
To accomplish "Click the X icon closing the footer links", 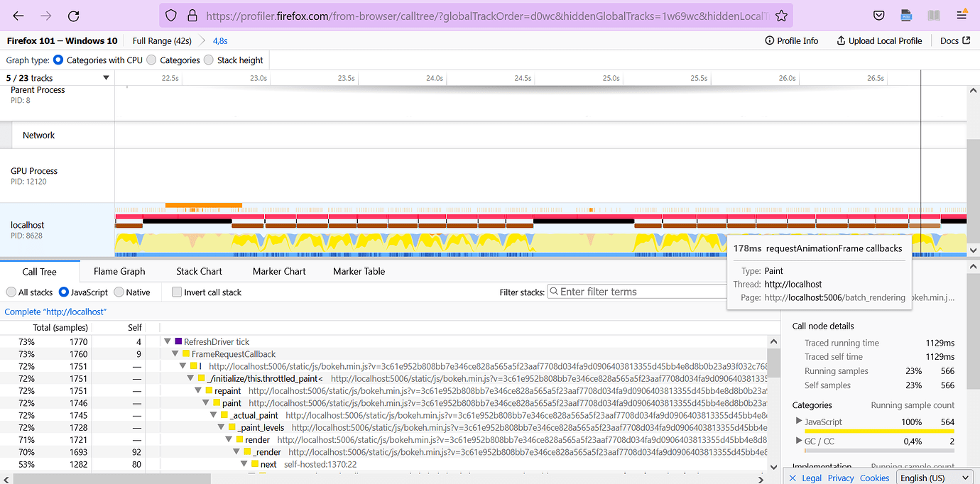I will 793,478.
